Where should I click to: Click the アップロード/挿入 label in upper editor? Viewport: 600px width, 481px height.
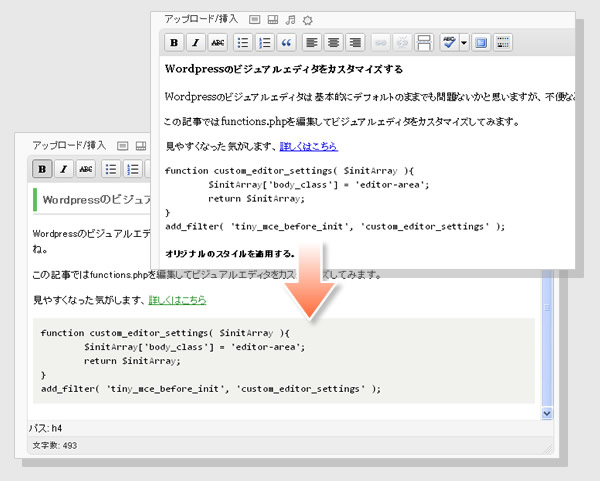pyautogui.click(x=201, y=19)
